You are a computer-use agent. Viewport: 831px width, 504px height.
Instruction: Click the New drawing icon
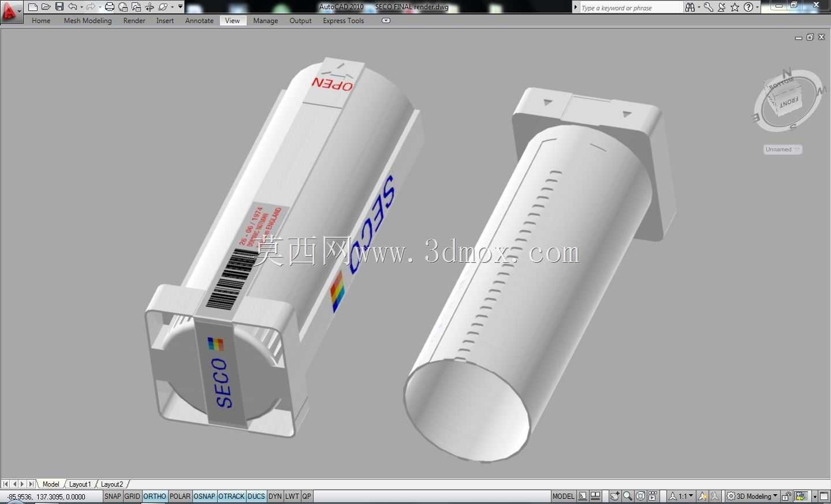tap(32, 7)
